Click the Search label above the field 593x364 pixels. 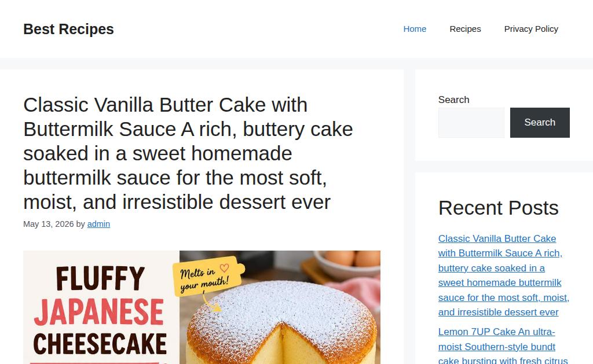(x=454, y=100)
